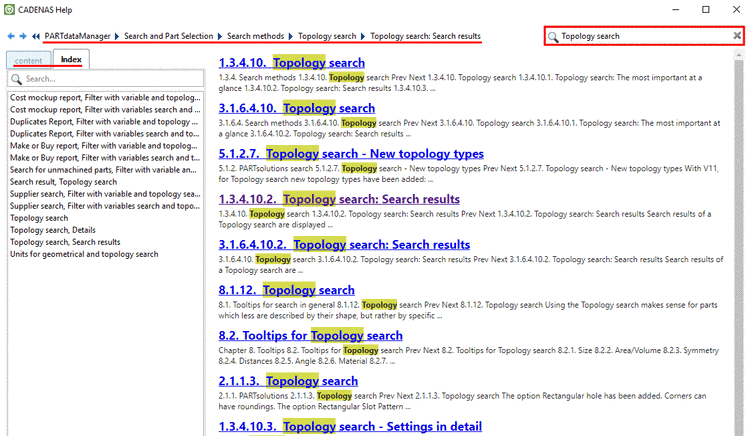Image resolution: width=750 pixels, height=436 pixels.
Task: Select Supplier search, Filter with variable and topology
Action: tap(105, 194)
